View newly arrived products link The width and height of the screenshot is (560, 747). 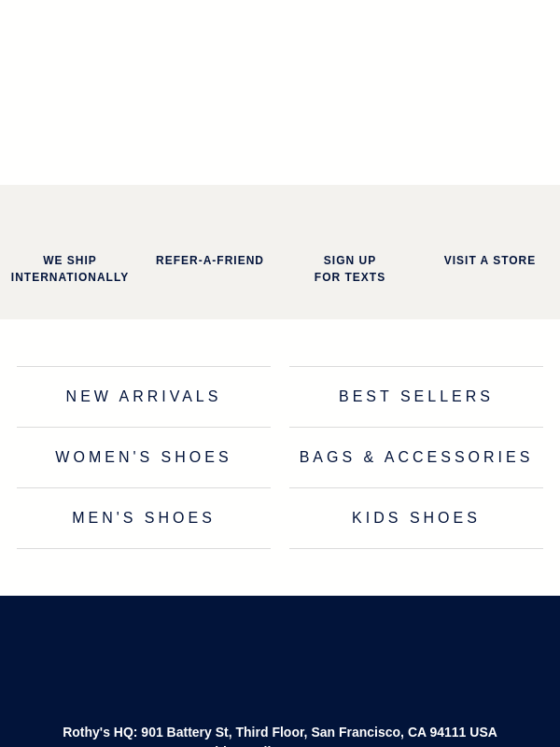[x=144, y=397]
